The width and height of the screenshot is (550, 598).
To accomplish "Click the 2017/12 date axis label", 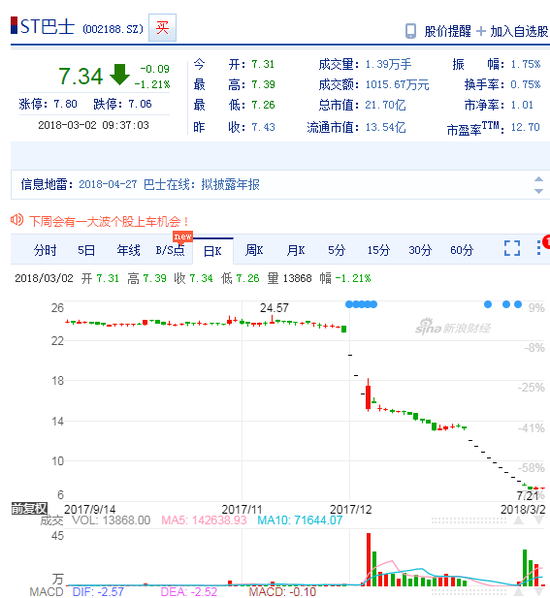I will [351, 510].
